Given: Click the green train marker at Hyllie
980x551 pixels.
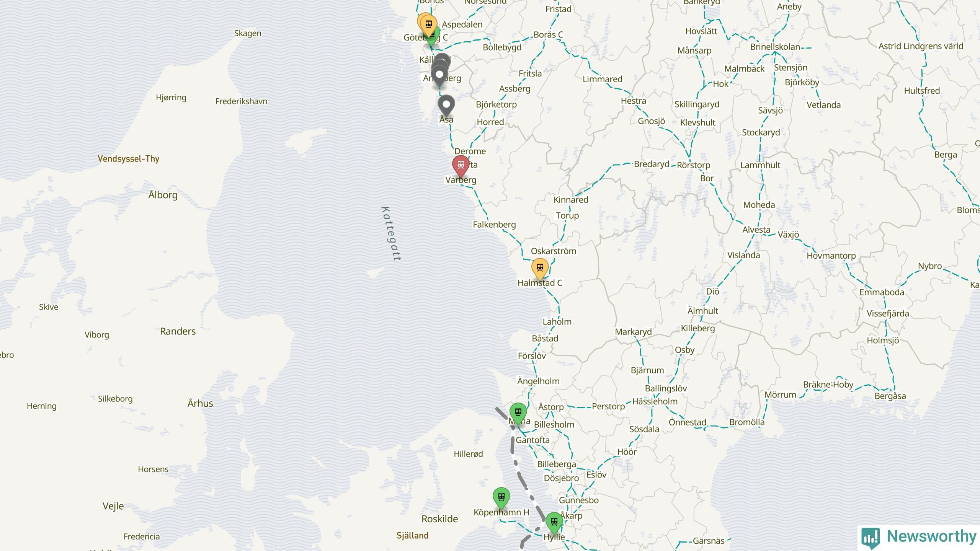Looking at the screenshot, I should coord(554,523).
